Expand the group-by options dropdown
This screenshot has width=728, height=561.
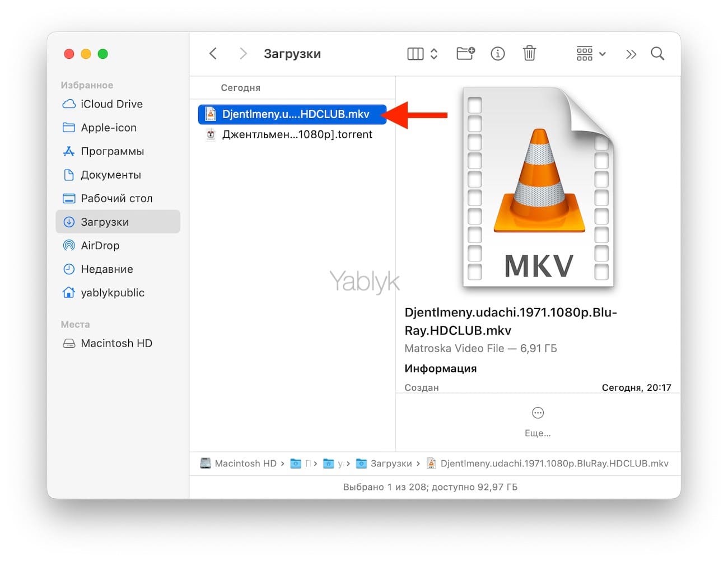tap(591, 54)
